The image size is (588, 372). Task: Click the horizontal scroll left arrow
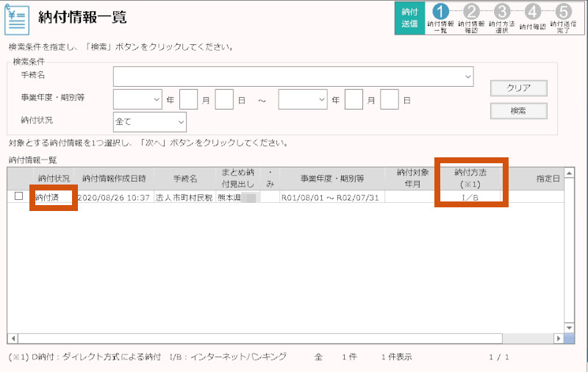click(12, 339)
